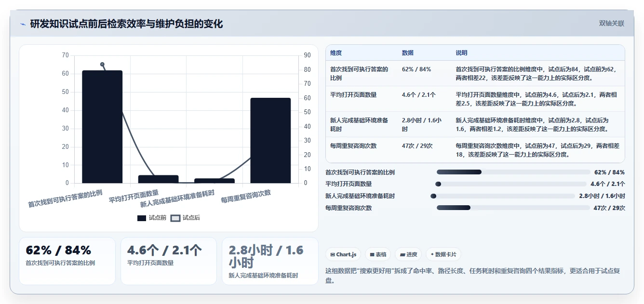Toggle the 试点后 legend entry
Image resolution: width=644 pixels, height=304 pixels.
[186, 218]
